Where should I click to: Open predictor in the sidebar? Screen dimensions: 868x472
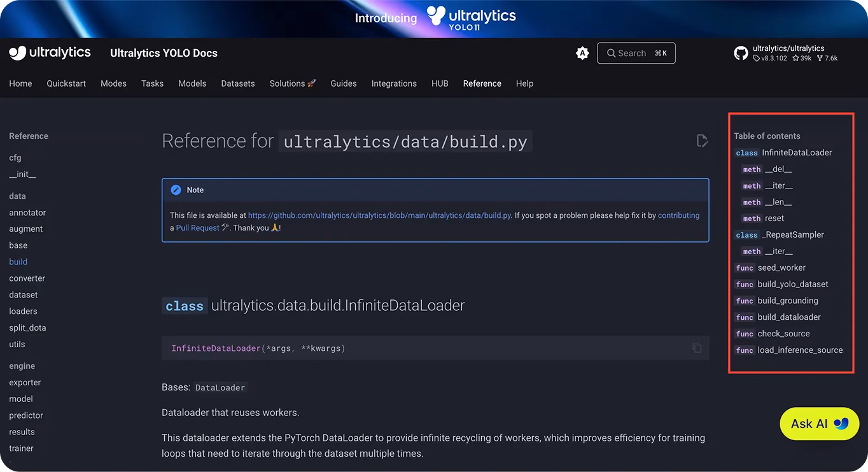click(26, 416)
